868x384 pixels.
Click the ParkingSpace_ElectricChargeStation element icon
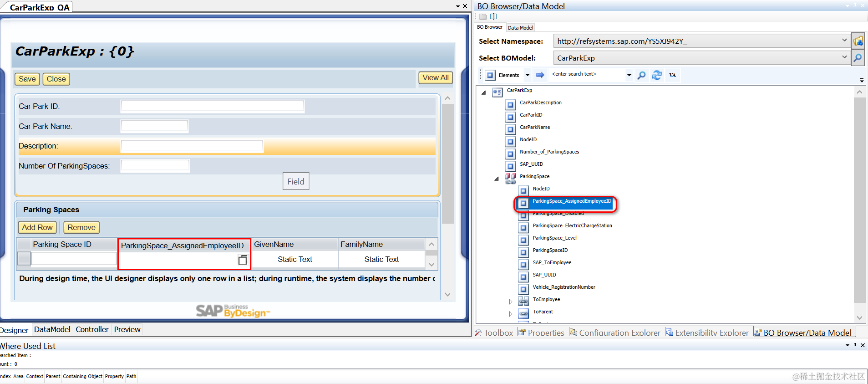[523, 227]
